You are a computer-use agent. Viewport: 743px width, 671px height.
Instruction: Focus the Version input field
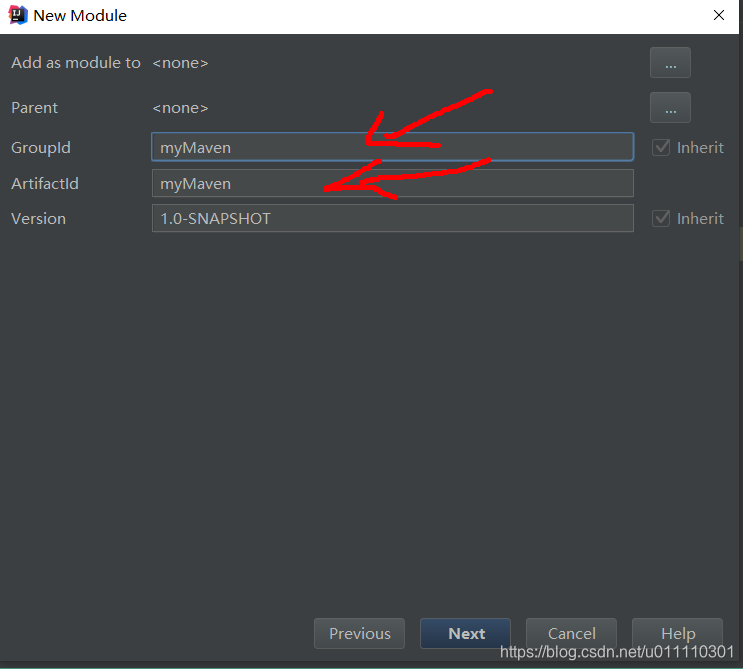coord(392,218)
